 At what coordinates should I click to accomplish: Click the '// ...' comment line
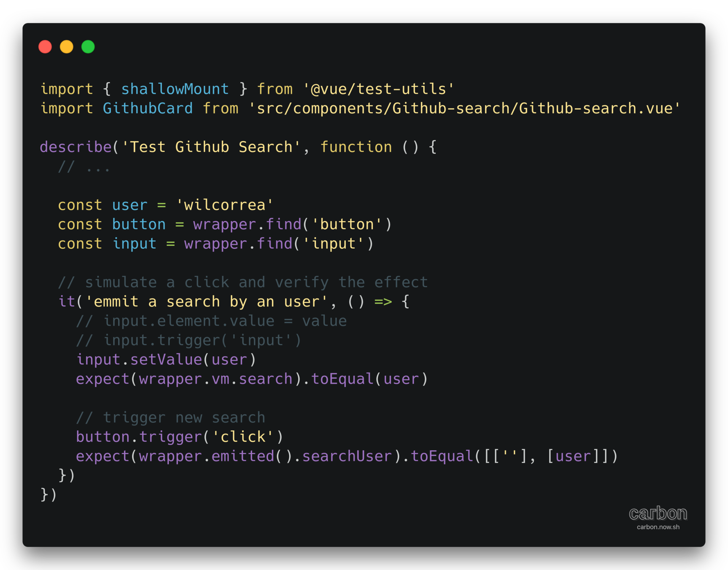[x=84, y=167]
